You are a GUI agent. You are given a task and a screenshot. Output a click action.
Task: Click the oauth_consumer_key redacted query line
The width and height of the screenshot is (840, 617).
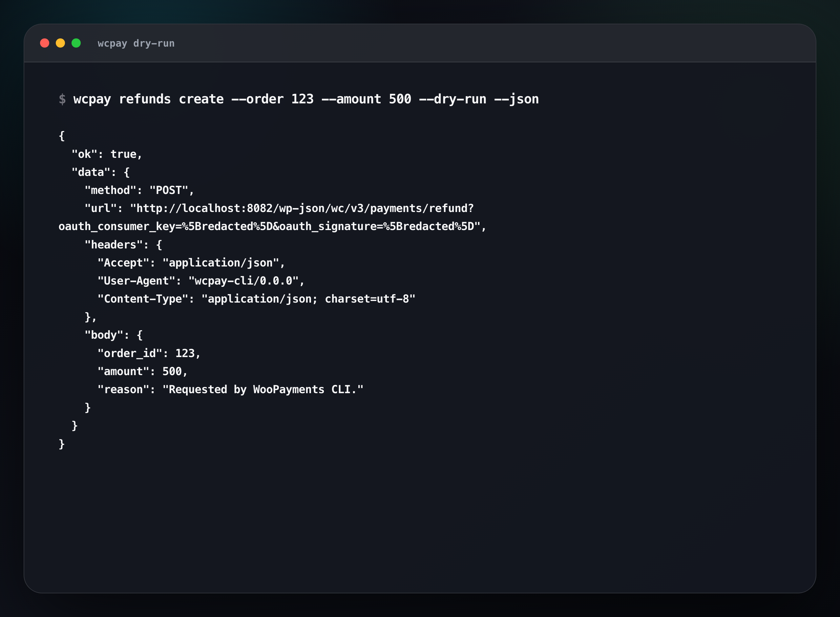(273, 227)
